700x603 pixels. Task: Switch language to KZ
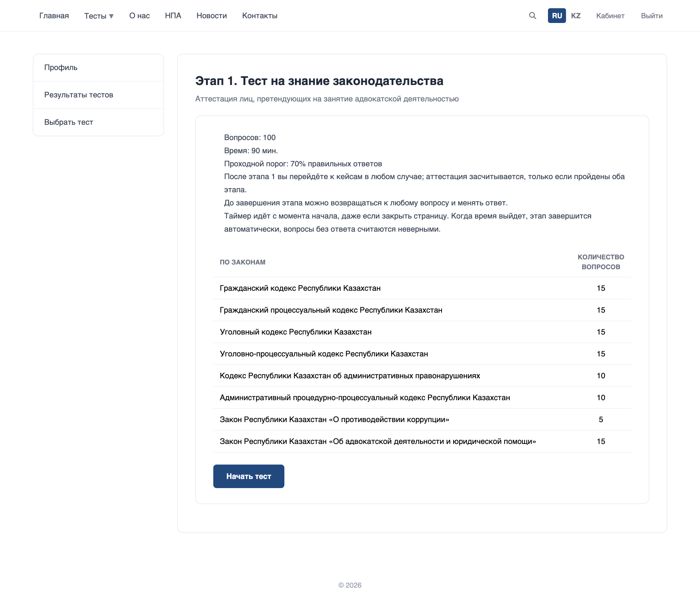click(x=576, y=16)
